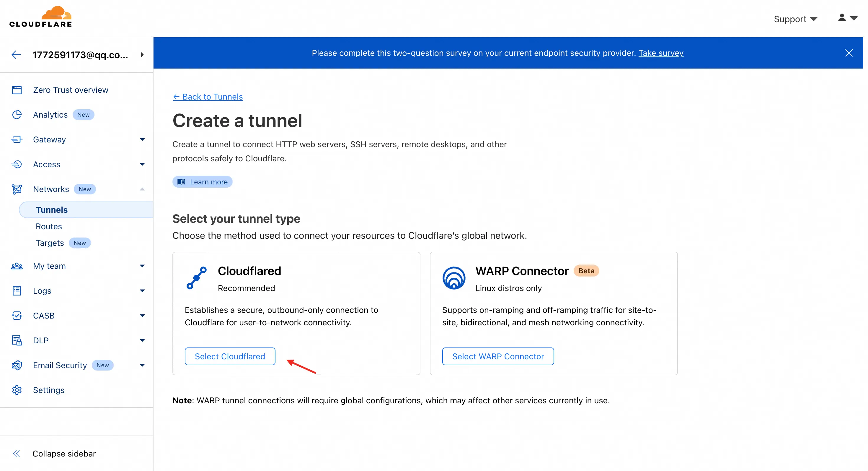Expand the CASB menu chevron
This screenshot has height=471, width=868.
142,316
